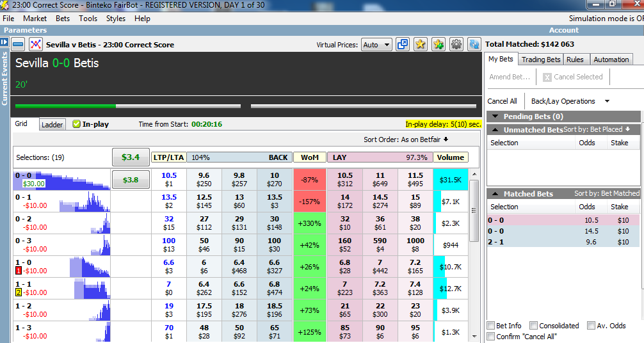Image resolution: width=644 pixels, height=343 pixels.
Task: Click the FairBot app icon in title bar
Action: (4, 5)
